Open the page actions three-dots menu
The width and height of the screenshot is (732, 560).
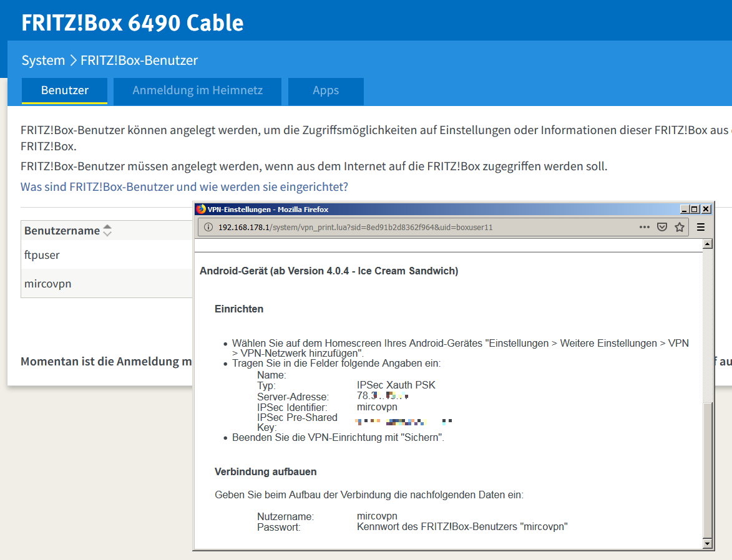point(645,228)
